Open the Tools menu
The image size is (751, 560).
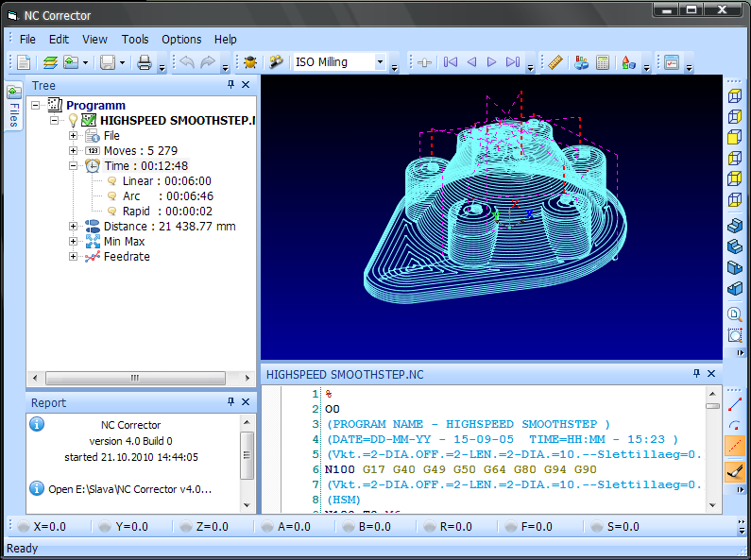(135, 39)
